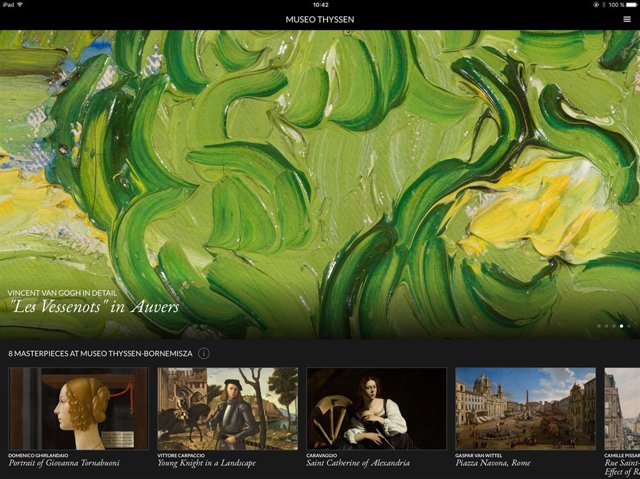Click the 8 Masterpieces at Museo Thyssen-Bornemisza heading
Screen dimensions: 640x479
100,353
